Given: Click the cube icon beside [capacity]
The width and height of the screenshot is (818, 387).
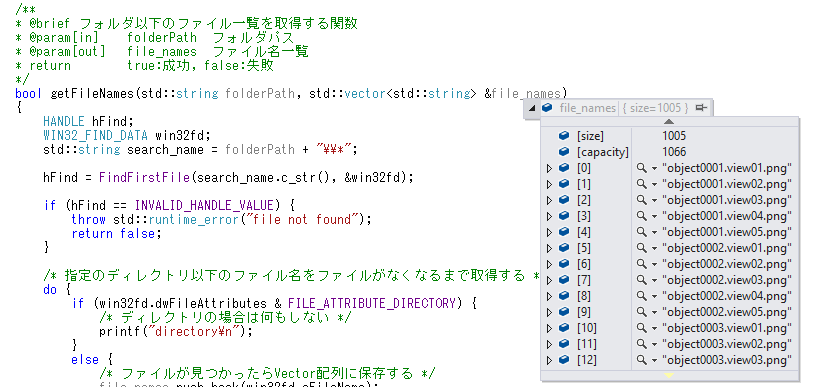Looking at the screenshot, I should click(x=563, y=152).
